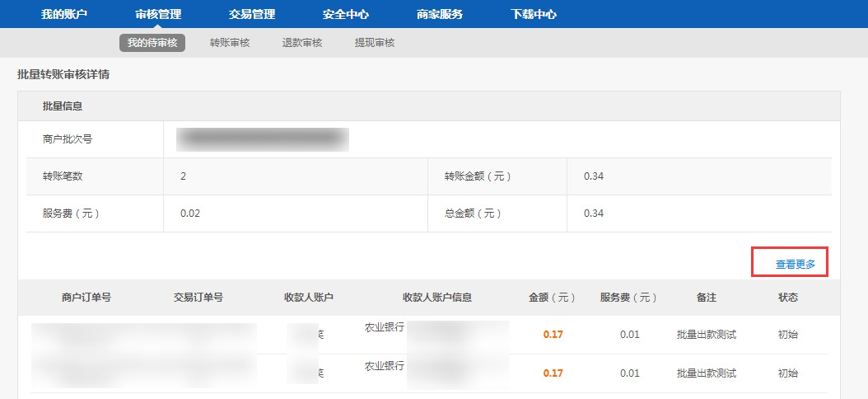This screenshot has width=868, height=399.
Task: Click the blurred 商户批次号 value
Action: pos(263,139)
